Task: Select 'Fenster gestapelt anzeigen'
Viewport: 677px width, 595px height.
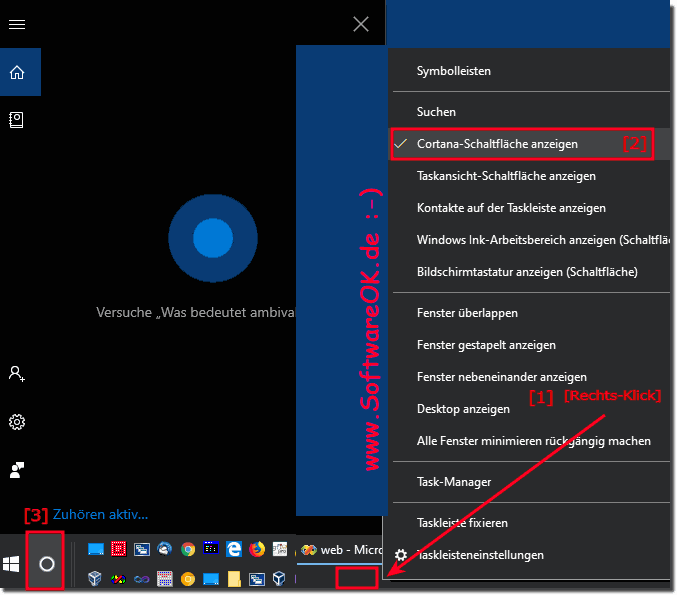Action: point(531,345)
